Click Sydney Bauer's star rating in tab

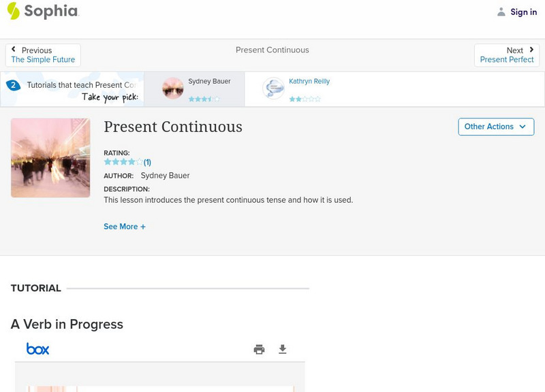(x=204, y=99)
